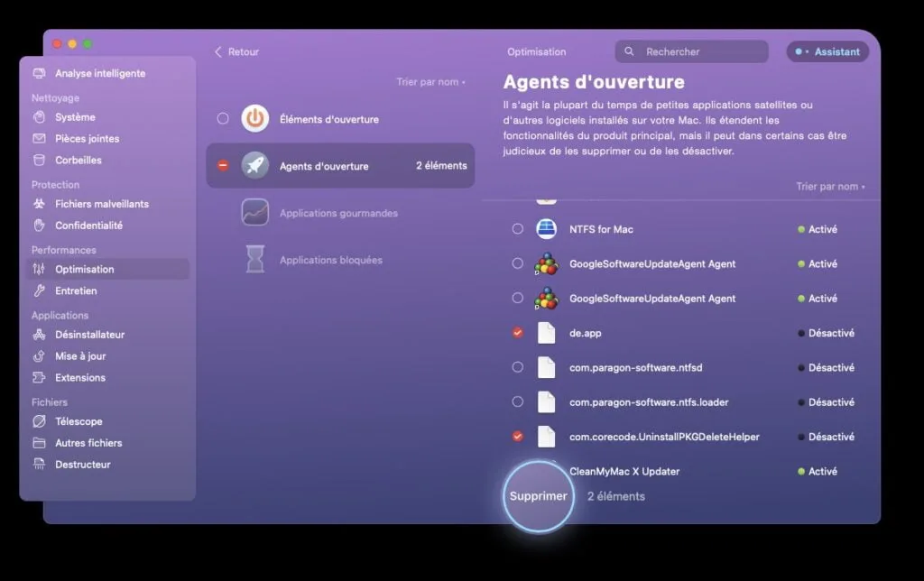The image size is (924, 581).
Task: Open the Corbeilles cleanup section
Action: 78,160
